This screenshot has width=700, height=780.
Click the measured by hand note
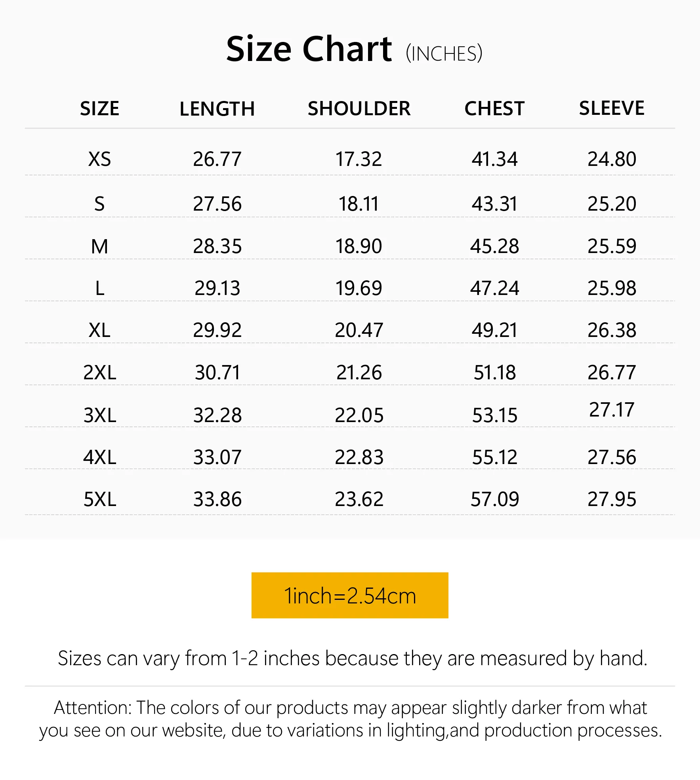point(353,658)
